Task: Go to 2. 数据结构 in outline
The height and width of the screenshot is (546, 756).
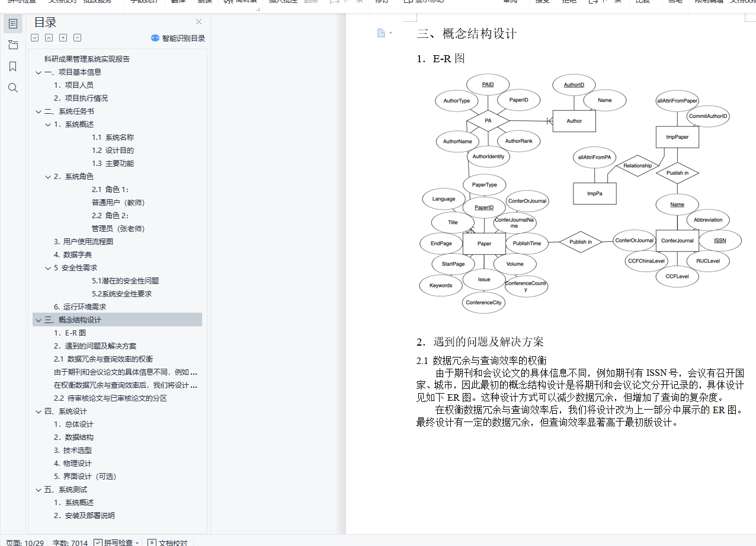Action: coord(73,438)
